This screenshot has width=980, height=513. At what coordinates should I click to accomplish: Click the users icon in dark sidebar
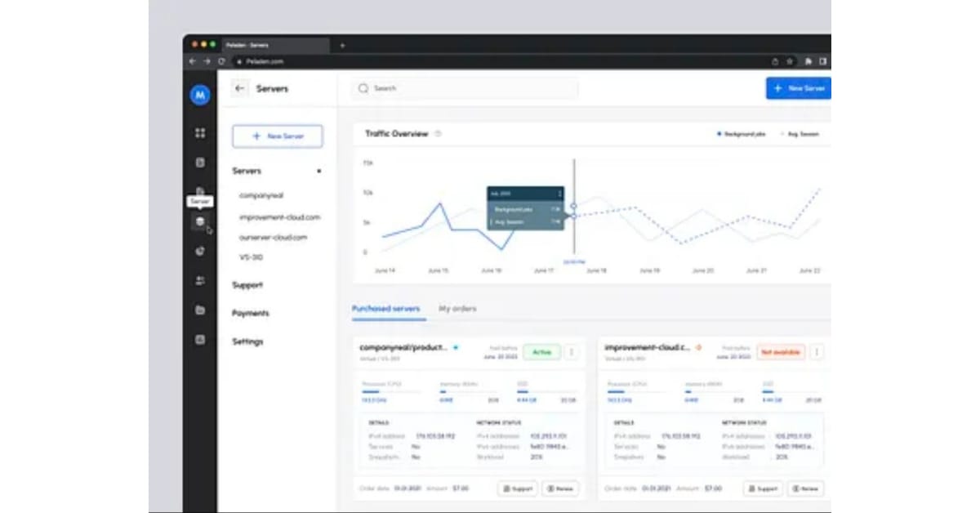200,281
